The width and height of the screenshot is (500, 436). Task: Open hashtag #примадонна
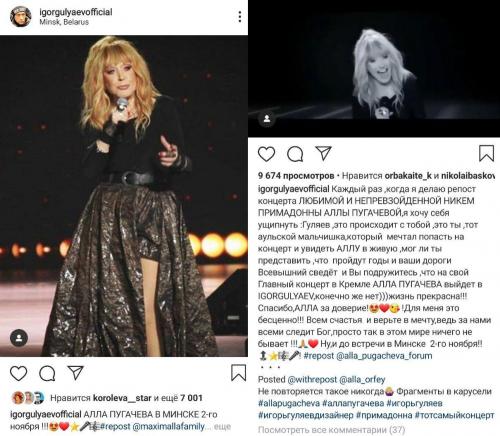[384, 415]
